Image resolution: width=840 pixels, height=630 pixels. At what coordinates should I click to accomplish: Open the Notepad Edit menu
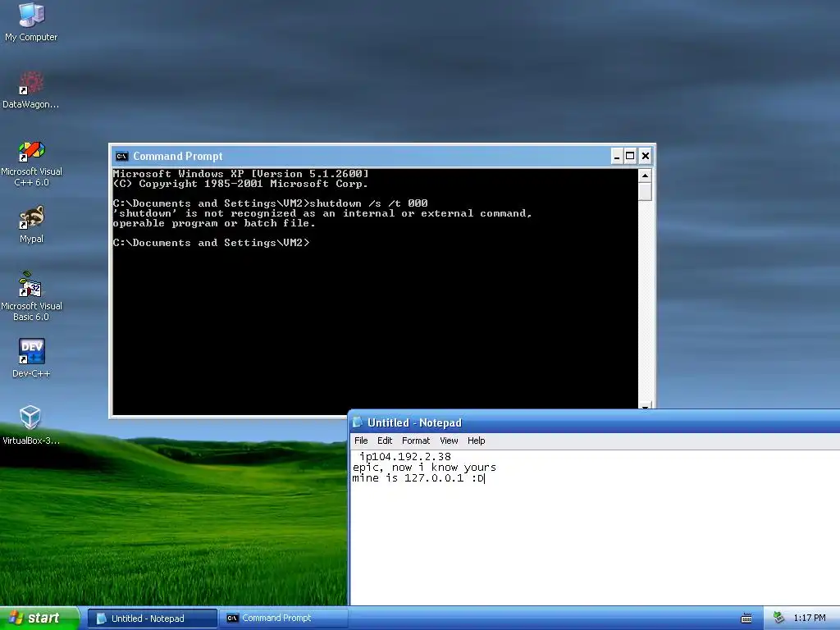click(385, 441)
